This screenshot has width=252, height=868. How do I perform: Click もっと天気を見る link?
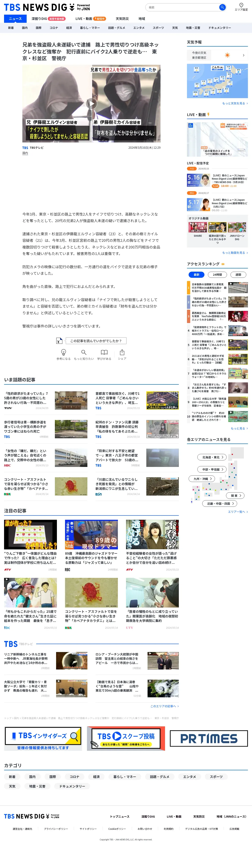point(235,103)
